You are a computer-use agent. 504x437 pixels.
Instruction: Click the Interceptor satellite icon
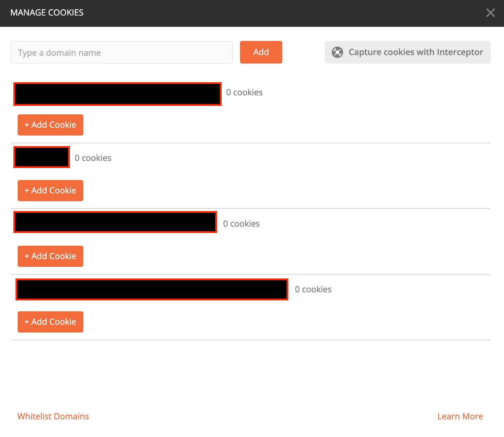pos(338,52)
